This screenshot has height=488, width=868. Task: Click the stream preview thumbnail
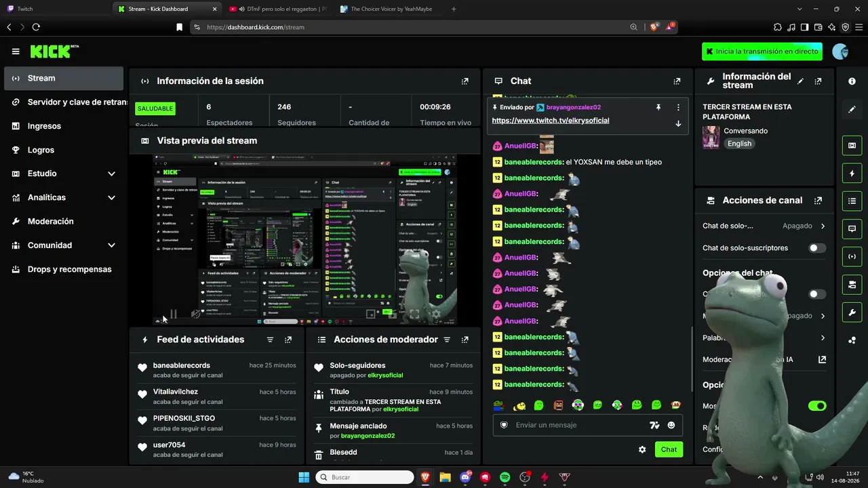click(304, 240)
